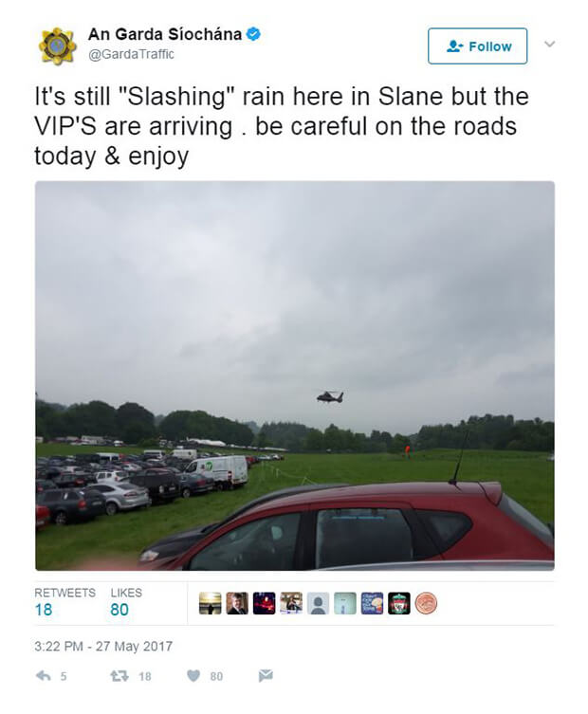Open the dark red concert liker avatar
This screenshot has height=714, width=588.
click(265, 603)
